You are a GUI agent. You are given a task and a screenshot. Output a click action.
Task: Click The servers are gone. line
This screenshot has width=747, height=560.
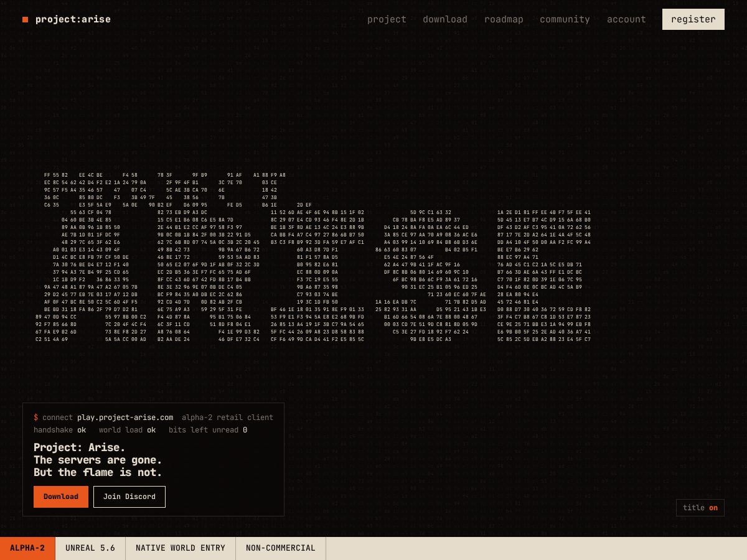98,460
